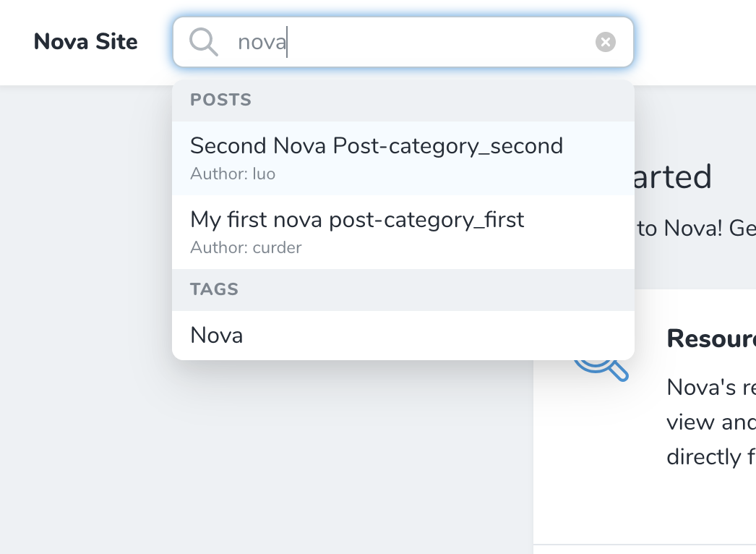
Task: Select the "My first nova post-category_first" result
Action: click(357, 219)
